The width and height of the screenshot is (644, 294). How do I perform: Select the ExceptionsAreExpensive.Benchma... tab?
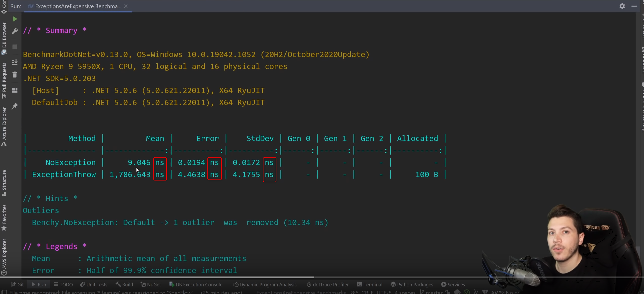tap(78, 6)
